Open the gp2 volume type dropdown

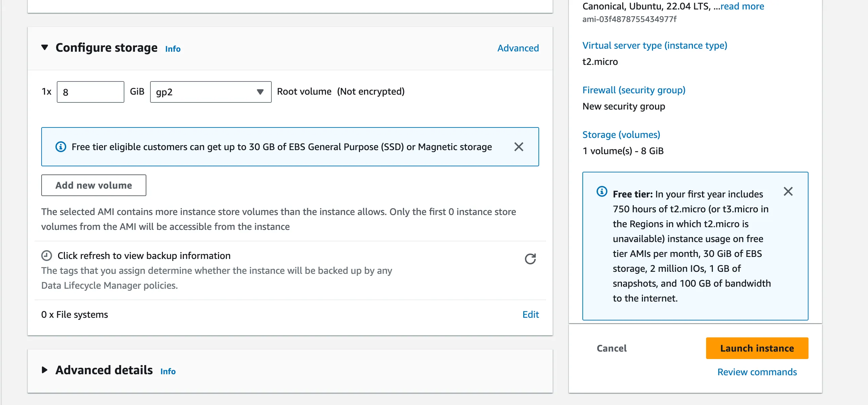pyautogui.click(x=210, y=92)
